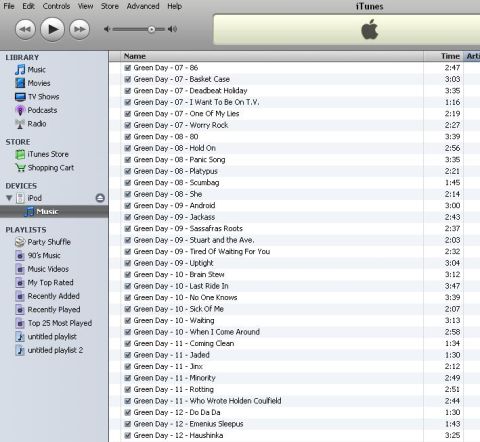The image size is (480, 442).
Task: Open the My Top Rated playlist icon
Action: click(x=20, y=283)
